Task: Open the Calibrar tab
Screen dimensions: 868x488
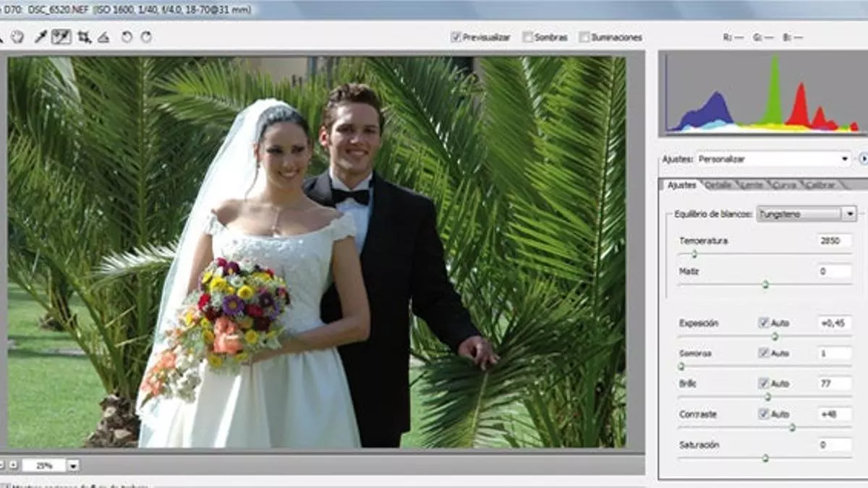Action: [x=820, y=185]
